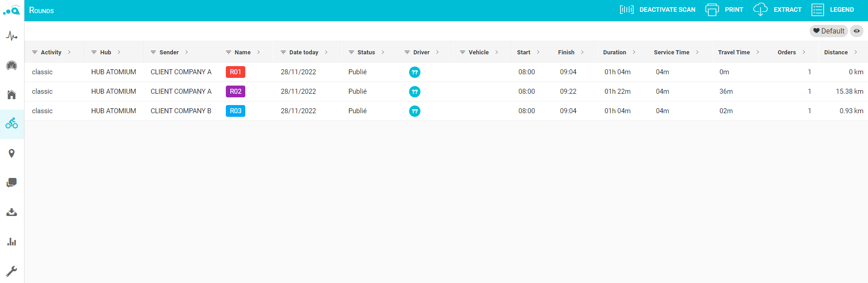Viewport: 868px width, 283px height.
Task: Open the chat messages icon in sidebar
Action: click(x=12, y=182)
